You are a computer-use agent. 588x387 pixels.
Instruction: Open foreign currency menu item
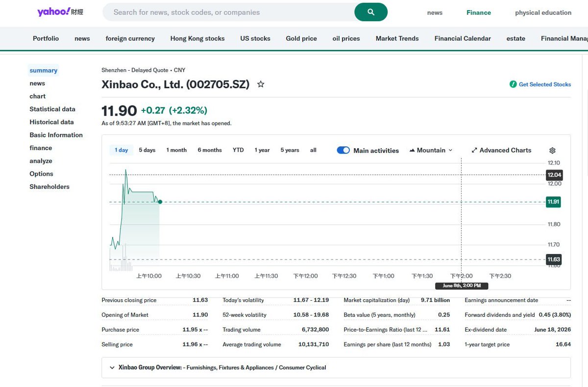click(130, 38)
